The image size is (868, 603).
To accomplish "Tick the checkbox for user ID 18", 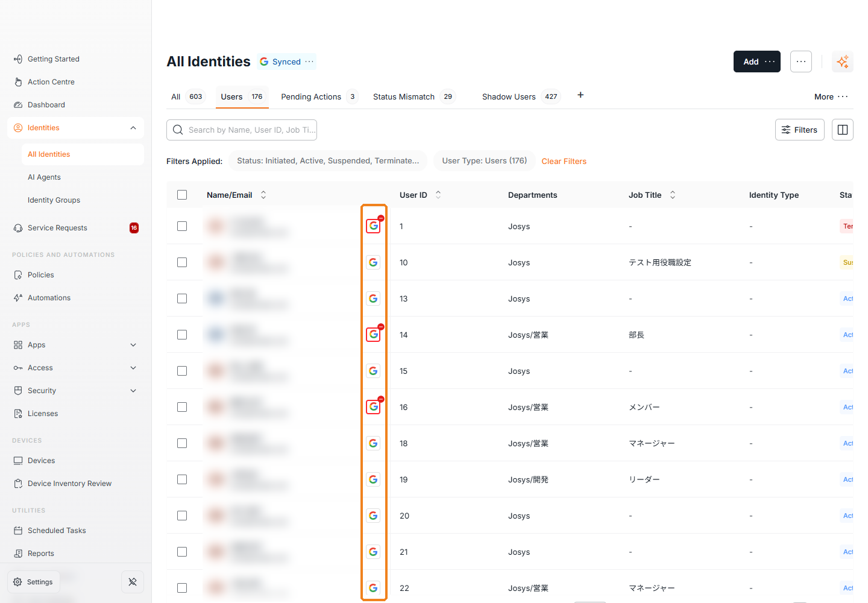I will point(182,443).
